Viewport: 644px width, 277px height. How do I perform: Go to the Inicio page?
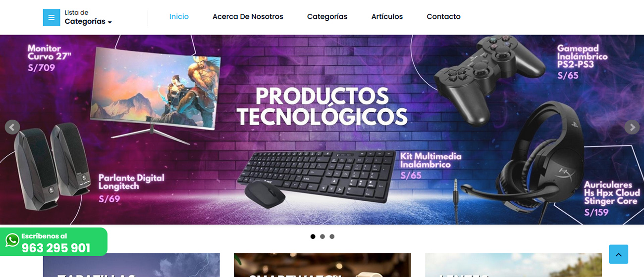[179, 16]
